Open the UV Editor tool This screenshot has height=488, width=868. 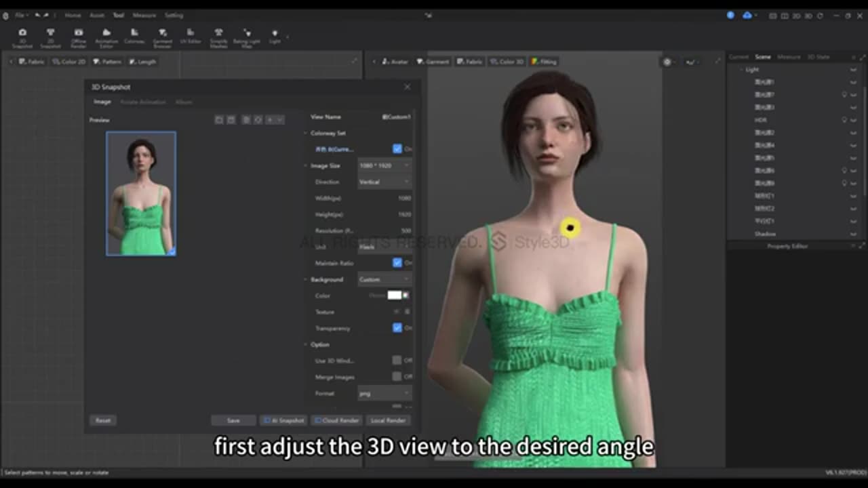(x=191, y=36)
